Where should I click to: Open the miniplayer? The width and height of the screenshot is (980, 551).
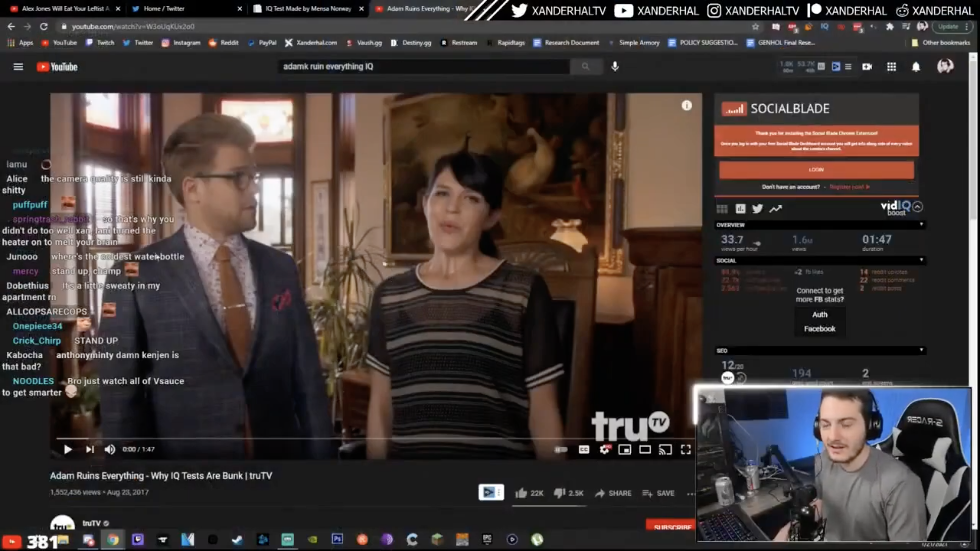[x=624, y=449]
